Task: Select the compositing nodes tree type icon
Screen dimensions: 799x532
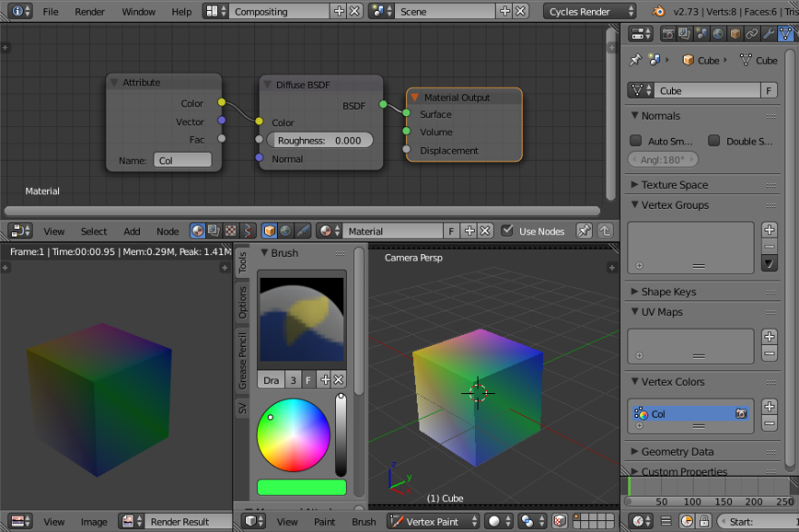Action: tap(214, 232)
